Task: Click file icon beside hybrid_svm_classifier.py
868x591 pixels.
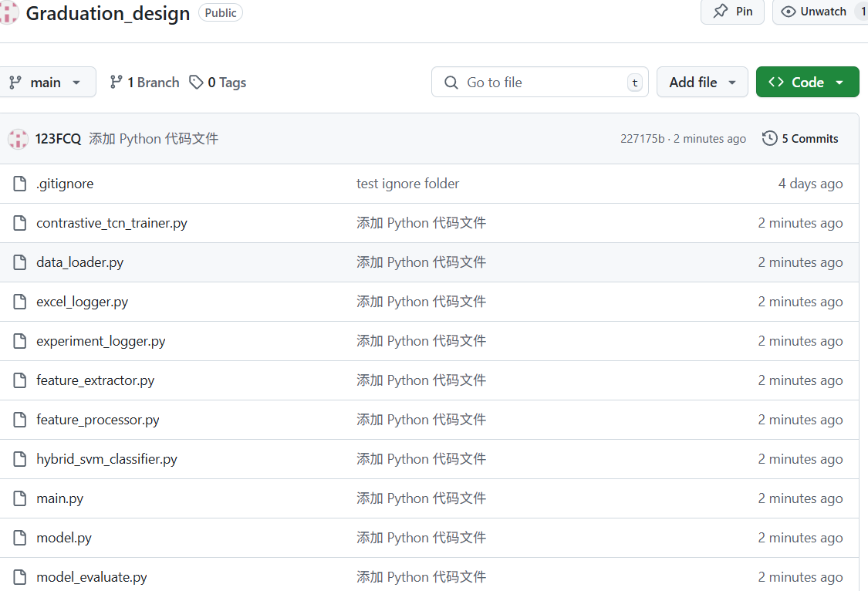Action: [19, 459]
